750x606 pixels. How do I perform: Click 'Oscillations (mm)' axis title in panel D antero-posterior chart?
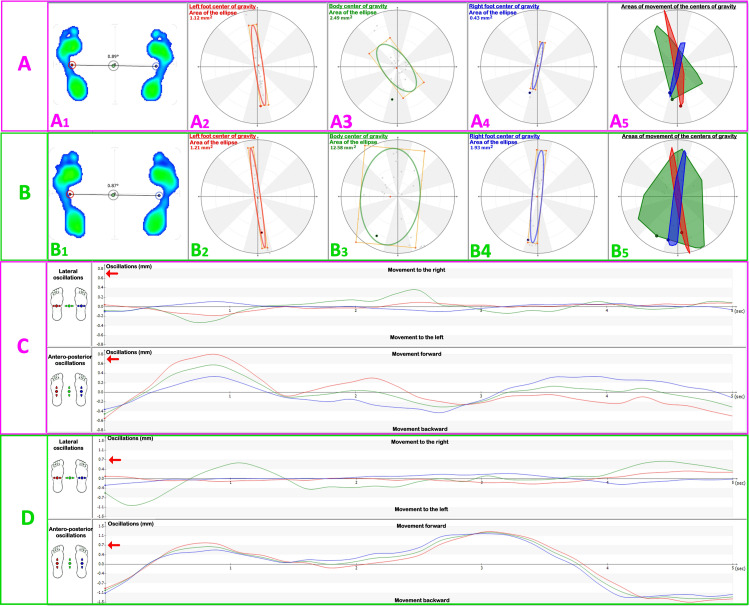click(131, 524)
